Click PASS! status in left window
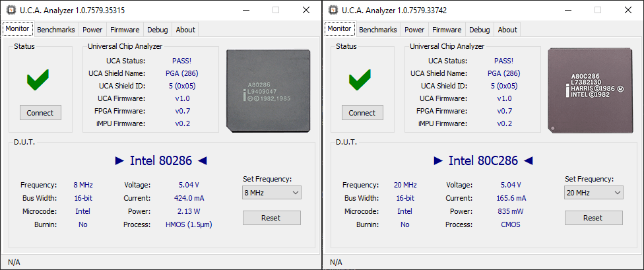This screenshot has height=270, width=644. tap(181, 61)
